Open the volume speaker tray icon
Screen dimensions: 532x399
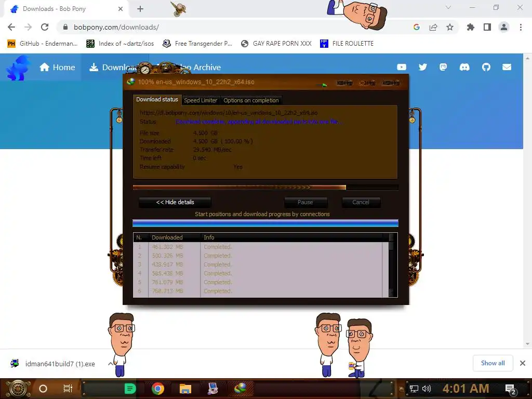[x=426, y=389]
